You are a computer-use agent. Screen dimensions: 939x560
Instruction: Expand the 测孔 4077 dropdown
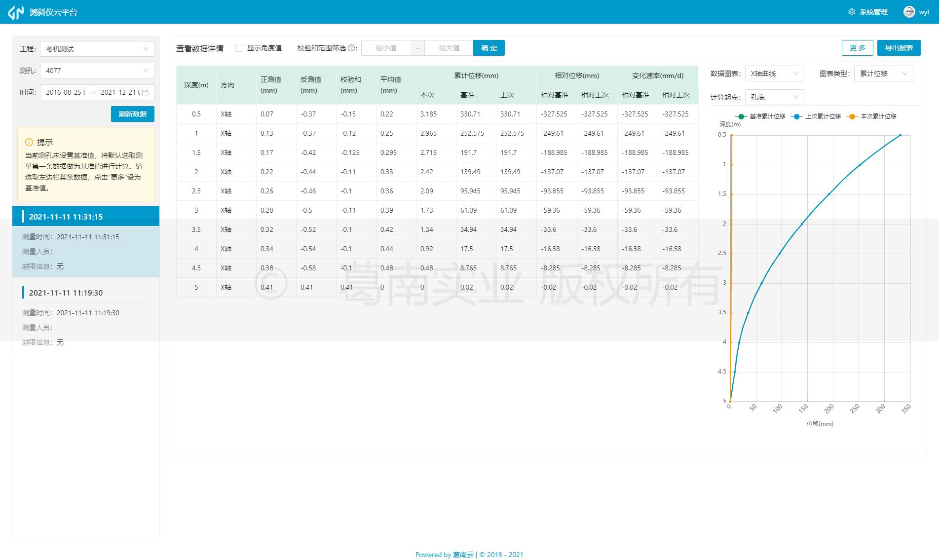(x=97, y=71)
